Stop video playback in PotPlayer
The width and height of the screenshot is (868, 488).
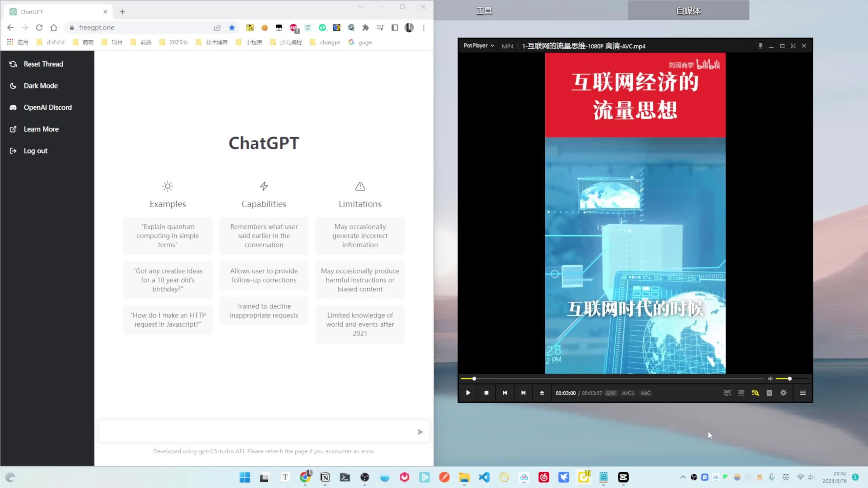tap(487, 393)
